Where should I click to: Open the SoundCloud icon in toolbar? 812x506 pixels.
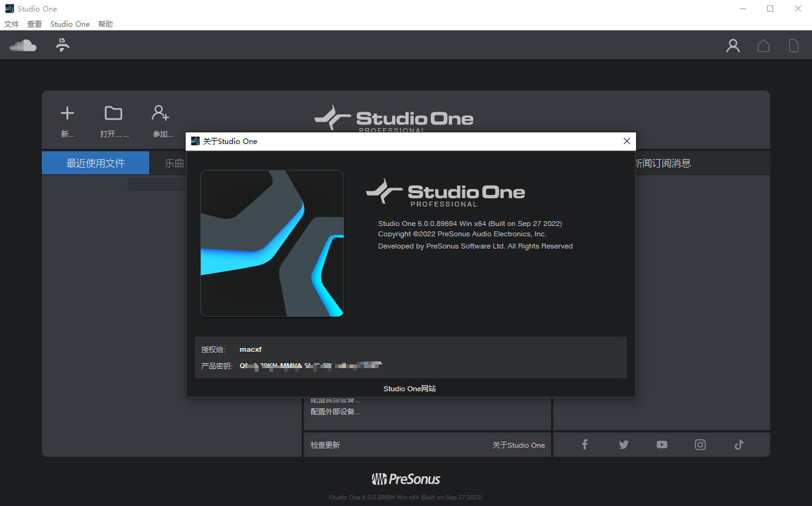[x=23, y=46]
